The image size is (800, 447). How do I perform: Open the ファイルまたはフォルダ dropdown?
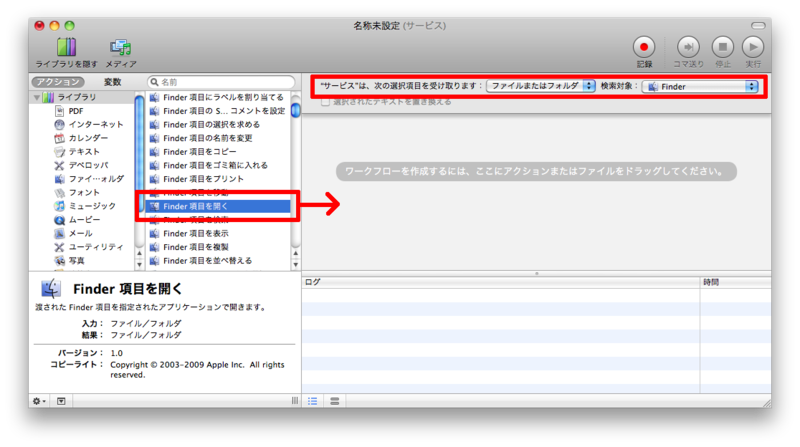(540, 86)
